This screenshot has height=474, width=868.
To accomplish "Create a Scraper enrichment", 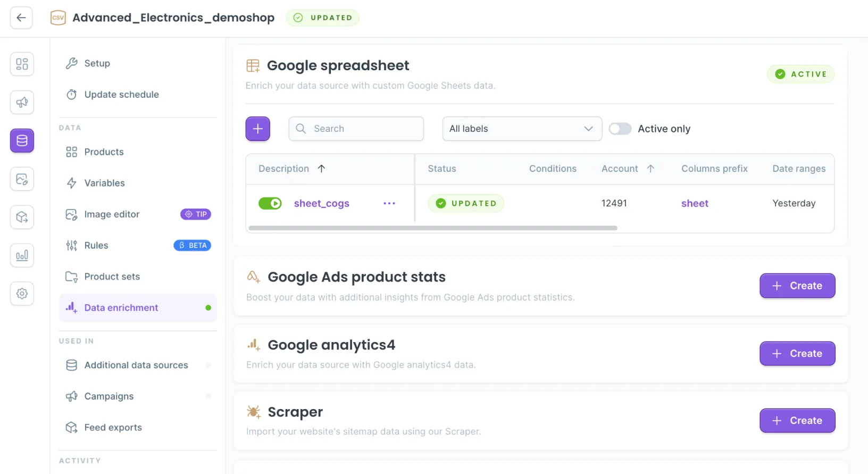I will (x=797, y=421).
